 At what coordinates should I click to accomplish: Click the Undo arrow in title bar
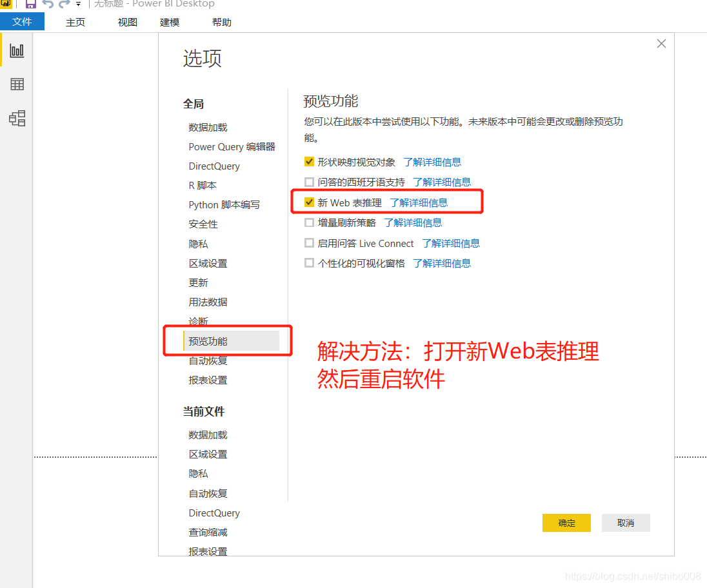click(x=47, y=4)
